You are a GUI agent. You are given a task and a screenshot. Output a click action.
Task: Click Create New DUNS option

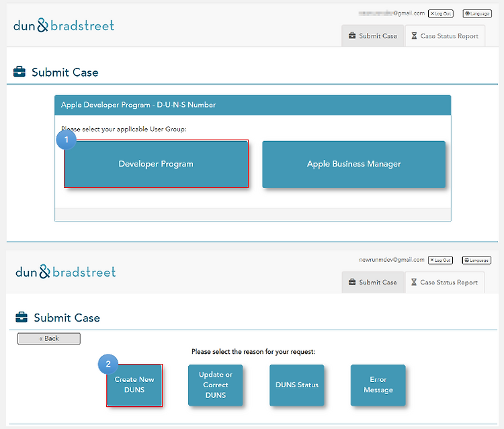pos(134,385)
